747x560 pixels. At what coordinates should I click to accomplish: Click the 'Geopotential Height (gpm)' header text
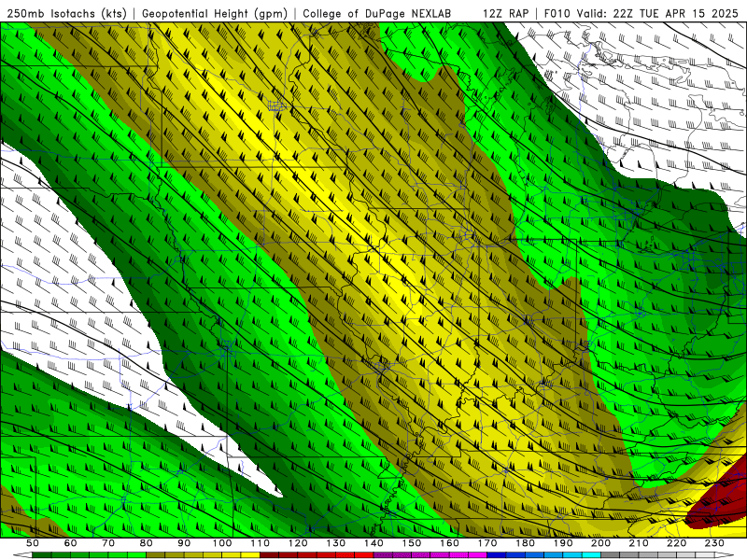215,13
